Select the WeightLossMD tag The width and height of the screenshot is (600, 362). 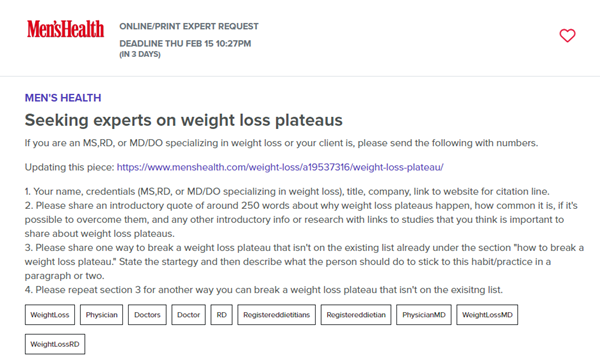(487, 315)
